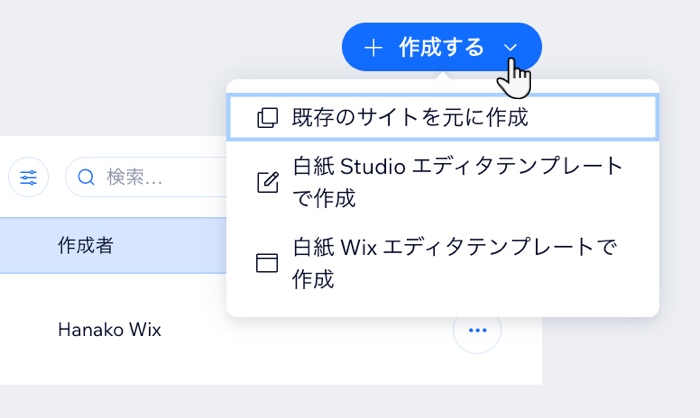Screen dimensions: 700x418
Task: Expand the 作成する dropdown chevron
Action: point(511,47)
